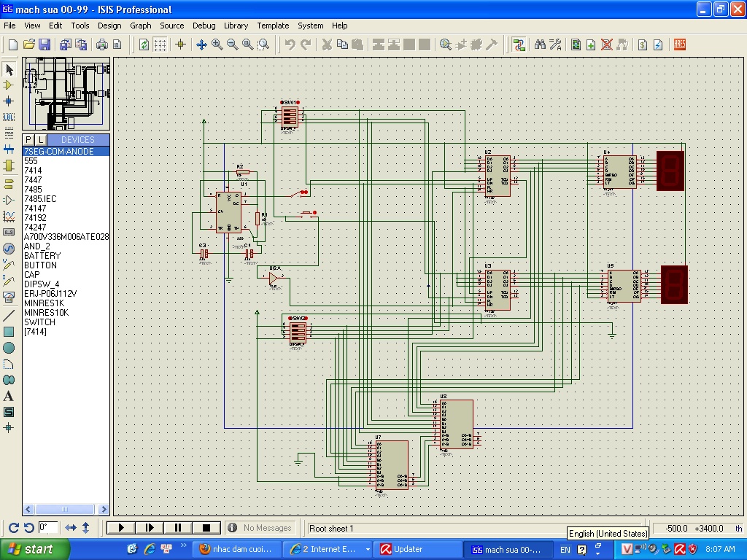Select the 2D circle graphics tool

click(x=9, y=348)
